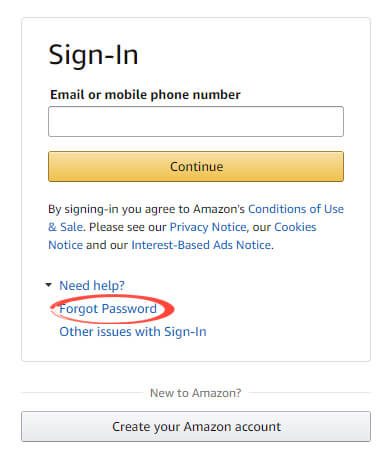Screen dimensions: 388x462
Task: Click the Sign-In heading
Action: [x=93, y=55]
